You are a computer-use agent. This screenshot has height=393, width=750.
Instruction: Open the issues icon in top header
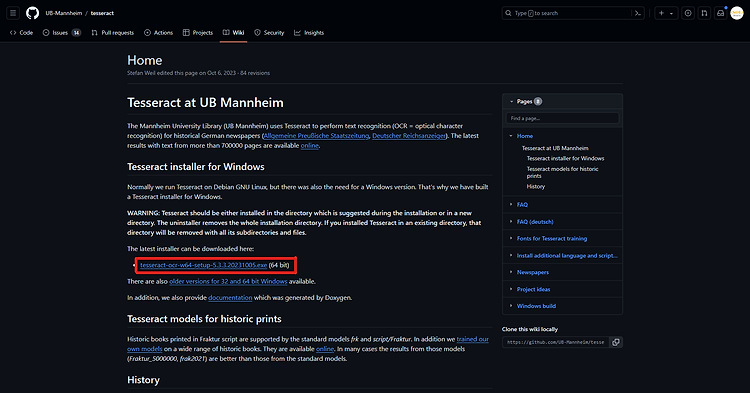(688, 13)
